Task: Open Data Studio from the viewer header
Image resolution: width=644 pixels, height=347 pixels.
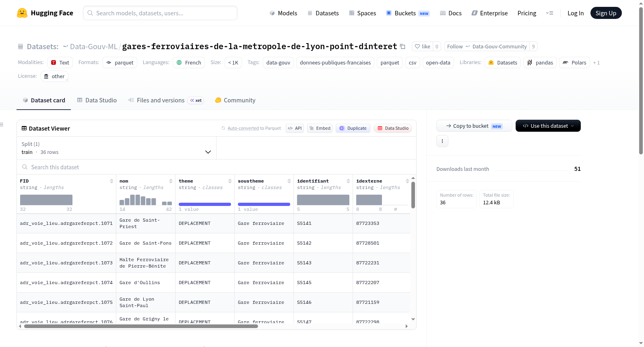Action: click(393, 128)
